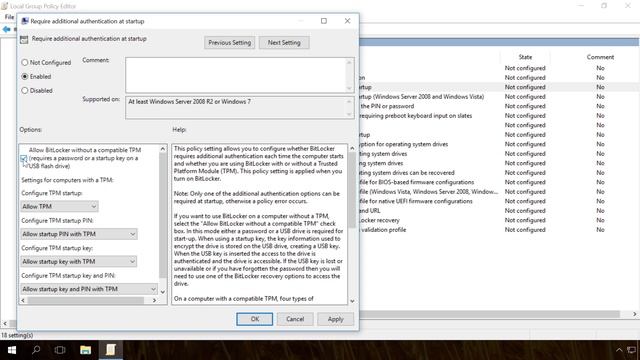Open the Windows Start menu
The height and width of the screenshot is (360, 640).
click(x=11, y=350)
